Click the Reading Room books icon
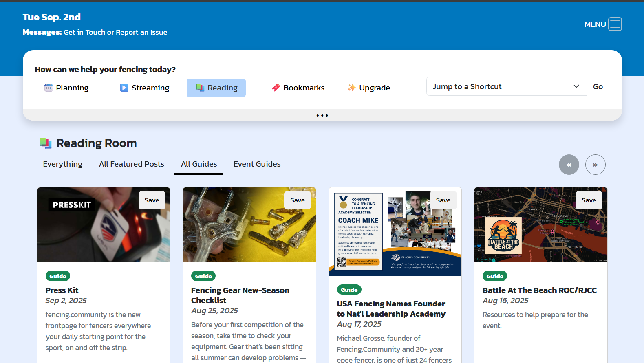Viewport: 644px width, 363px height. coord(45,143)
